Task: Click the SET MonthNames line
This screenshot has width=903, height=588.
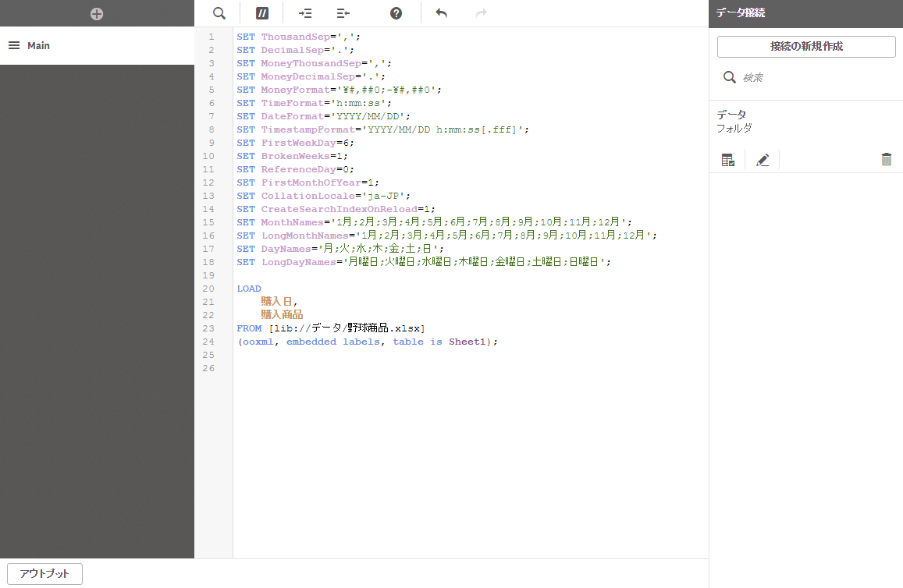Action: pyautogui.click(x=434, y=222)
